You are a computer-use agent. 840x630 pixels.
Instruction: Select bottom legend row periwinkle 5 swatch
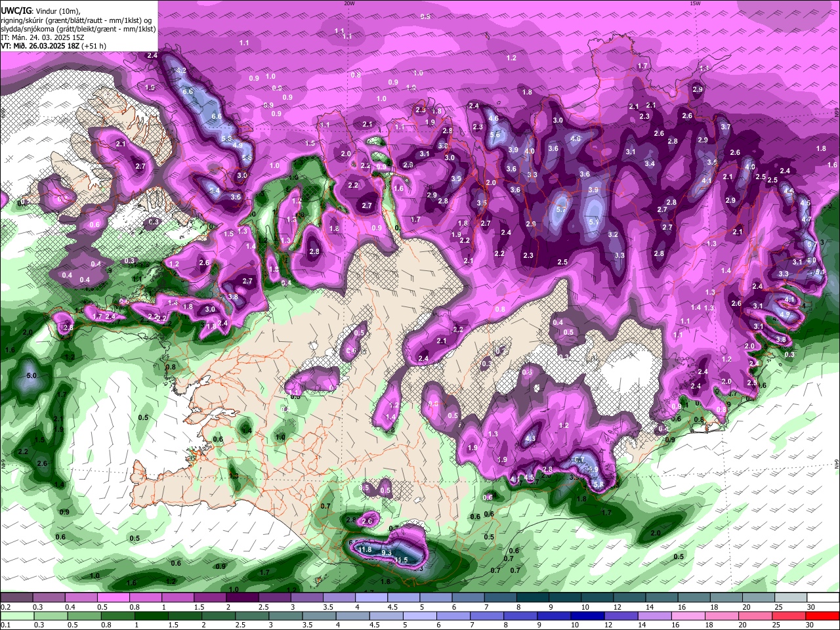coord(420,616)
